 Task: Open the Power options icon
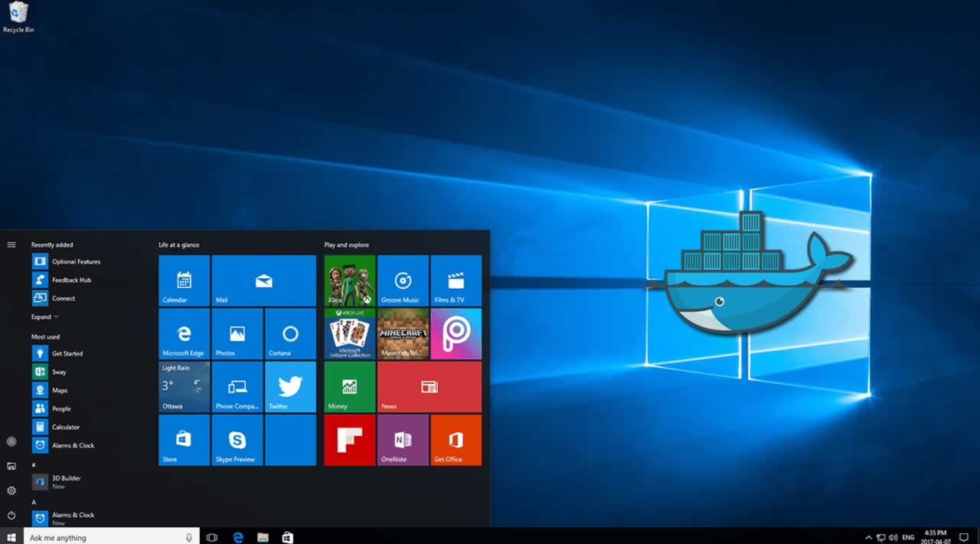[x=11, y=515]
